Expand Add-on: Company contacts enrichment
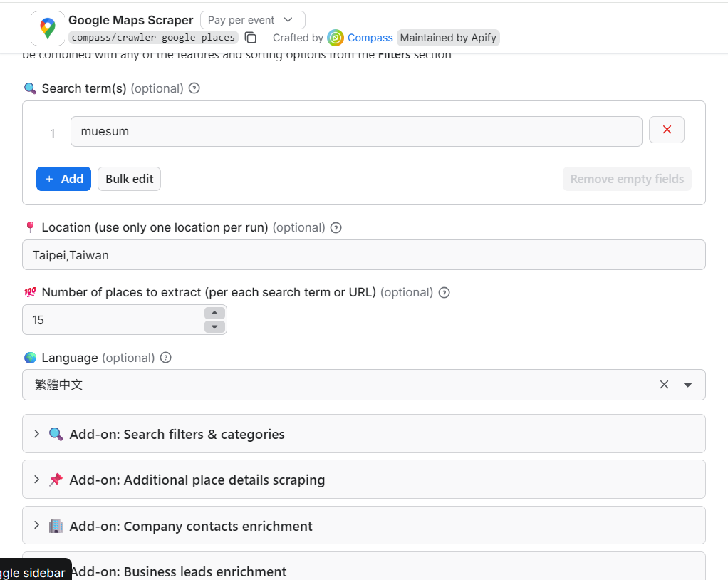Screen dimensions: 728x580 pyautogui.click(x=363, y=525)
